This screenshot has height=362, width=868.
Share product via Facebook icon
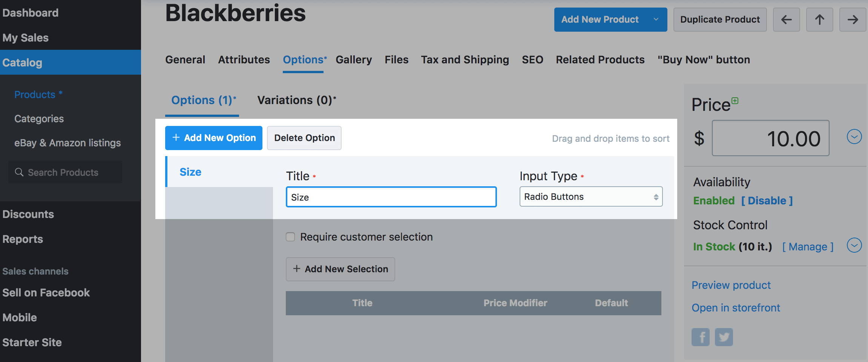point(700,337)
